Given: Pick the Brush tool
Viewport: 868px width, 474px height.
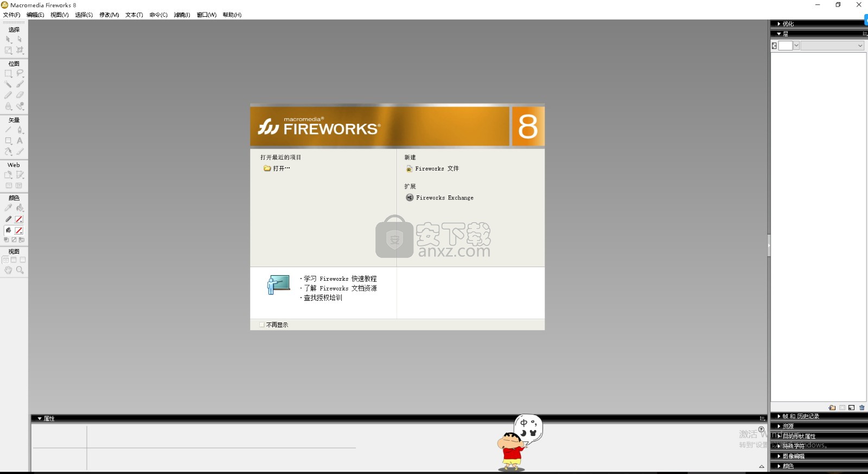Looking at the screenshot, I should point(20,84).
